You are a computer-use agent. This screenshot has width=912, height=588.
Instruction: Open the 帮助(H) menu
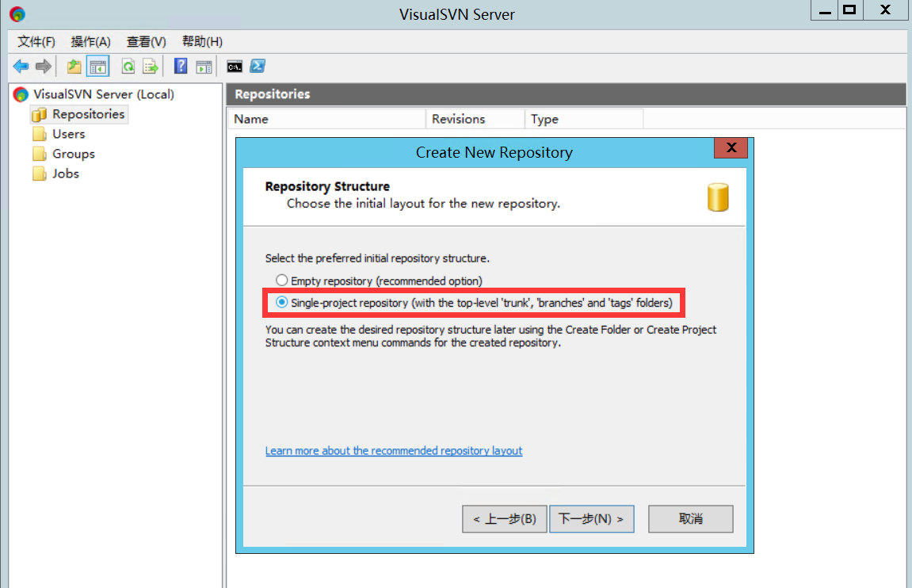coord(202,42)
